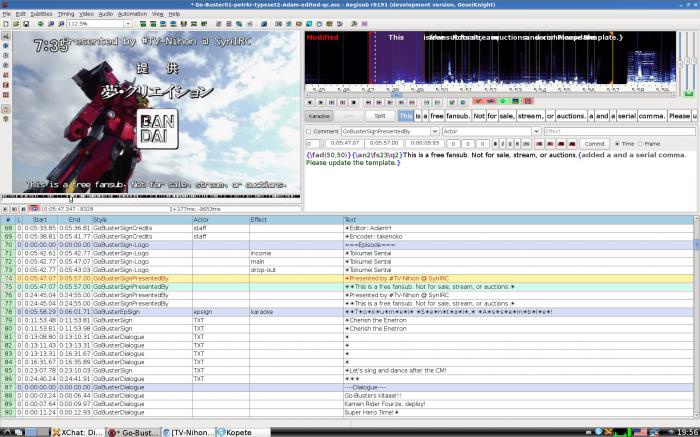Click the Commit button
The height and width of the screenshot is (437, 700).
594,144
